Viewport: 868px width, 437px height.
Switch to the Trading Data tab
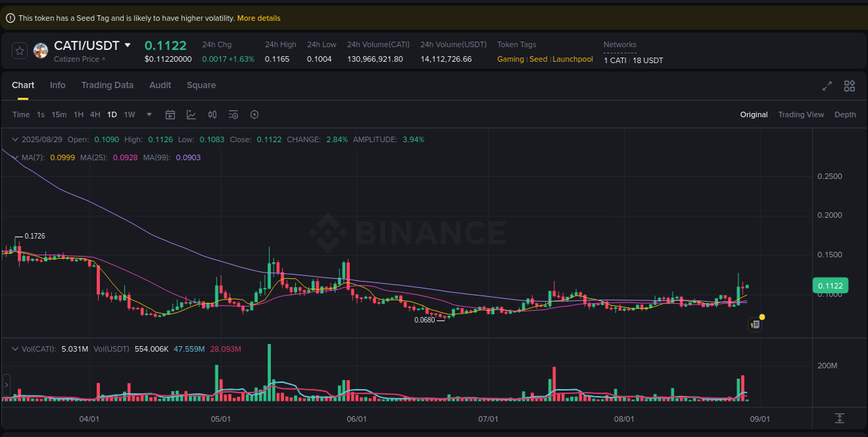coord(108,85)
